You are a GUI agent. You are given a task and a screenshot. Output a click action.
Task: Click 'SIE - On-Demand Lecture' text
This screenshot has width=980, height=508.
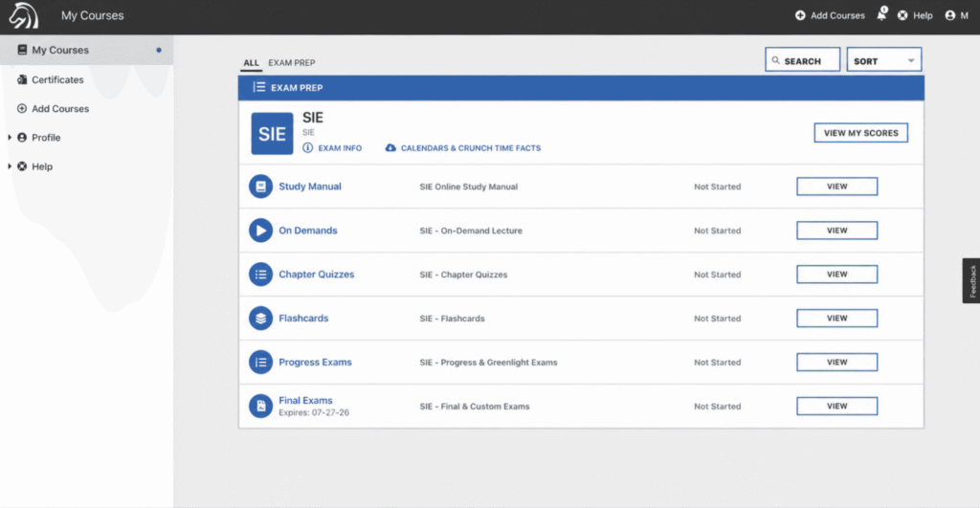[x=471, y=231]
